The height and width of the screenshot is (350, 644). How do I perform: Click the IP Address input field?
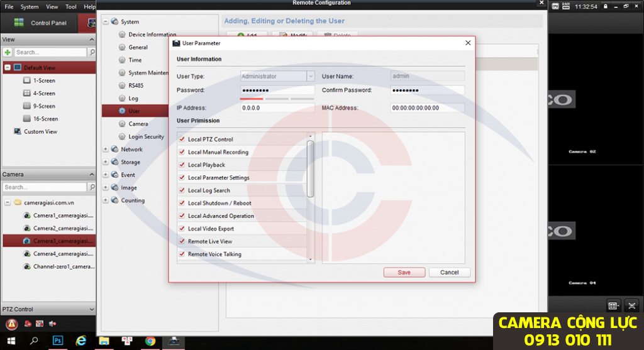[x=277, y=108]
